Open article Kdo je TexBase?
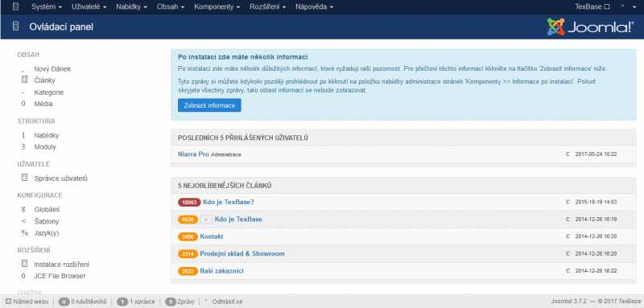The image size is (644, 308). [229, 202]
